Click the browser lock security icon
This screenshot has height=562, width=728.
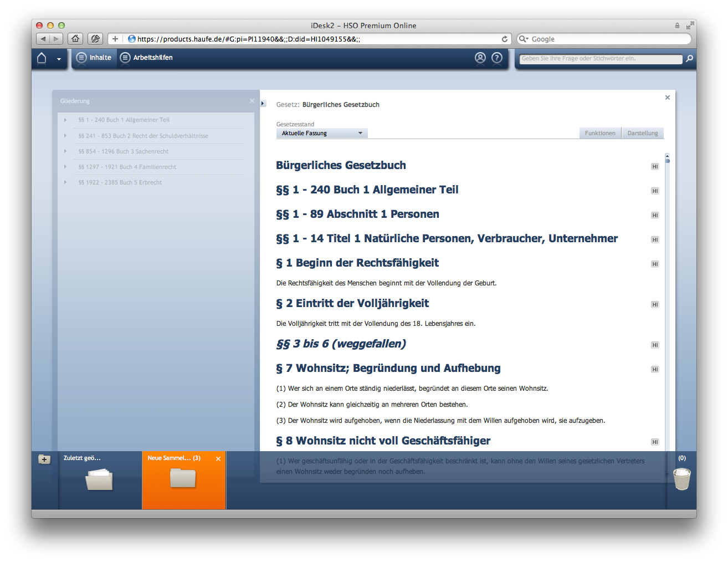pyautogui.click(x=677, y=25)
